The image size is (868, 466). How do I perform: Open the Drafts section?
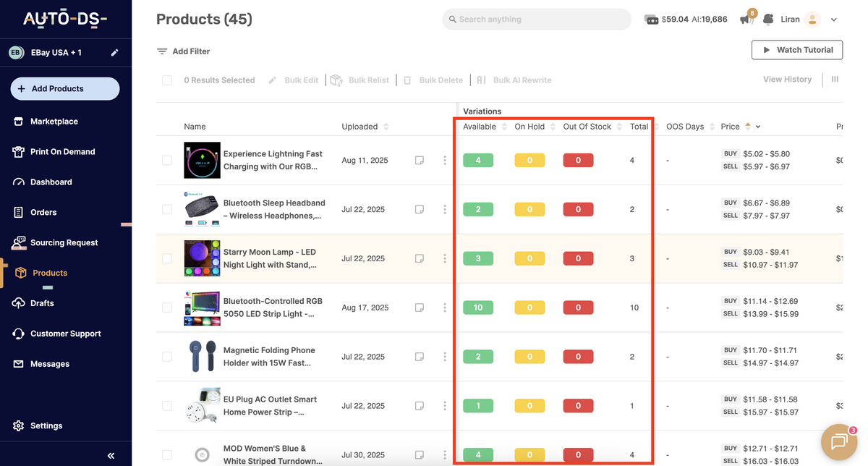coord(42,302)
